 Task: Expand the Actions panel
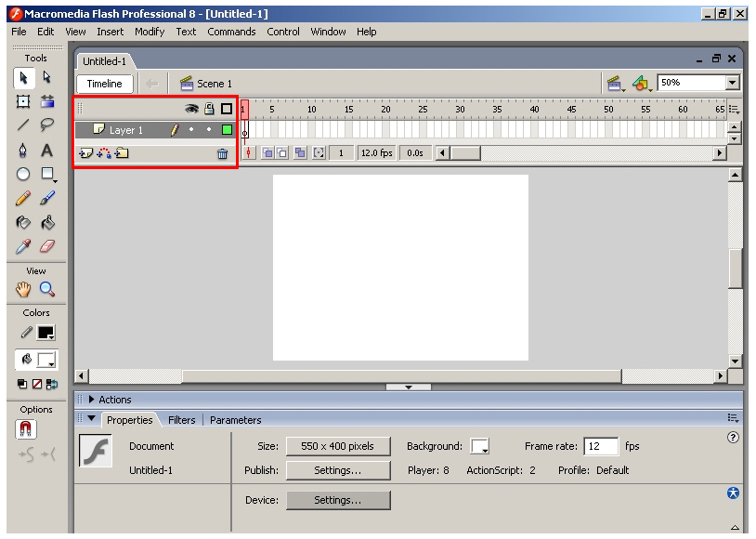click(x=92, y=399)
